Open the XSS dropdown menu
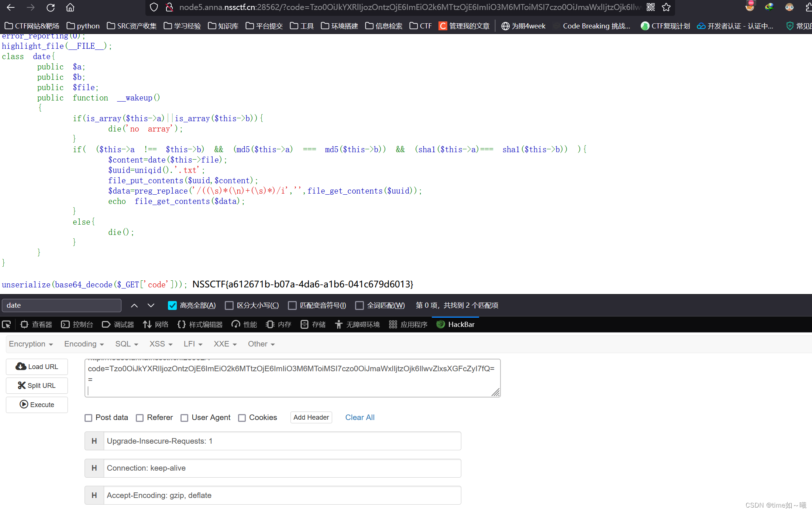812x512 pixels. click(x=160, y=344)
